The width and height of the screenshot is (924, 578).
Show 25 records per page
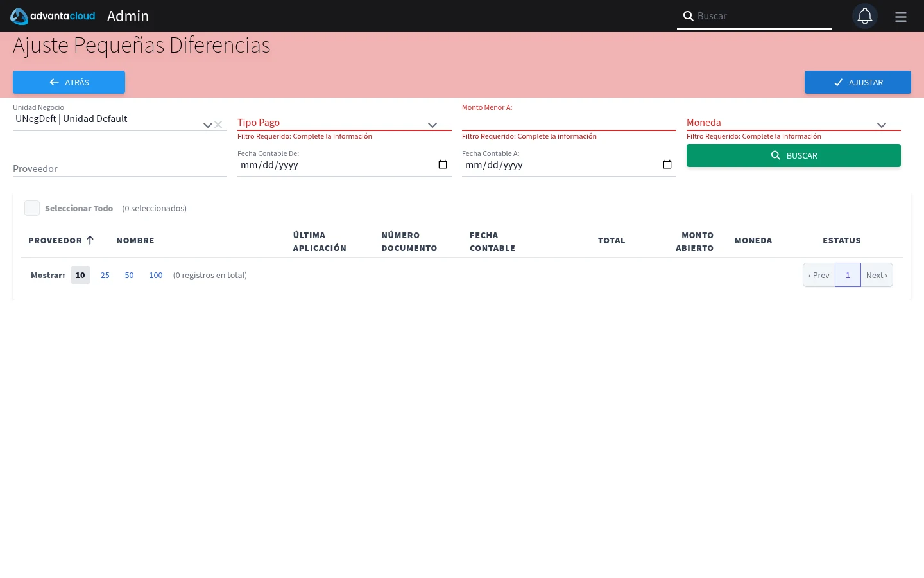click(x=105, y=275)
